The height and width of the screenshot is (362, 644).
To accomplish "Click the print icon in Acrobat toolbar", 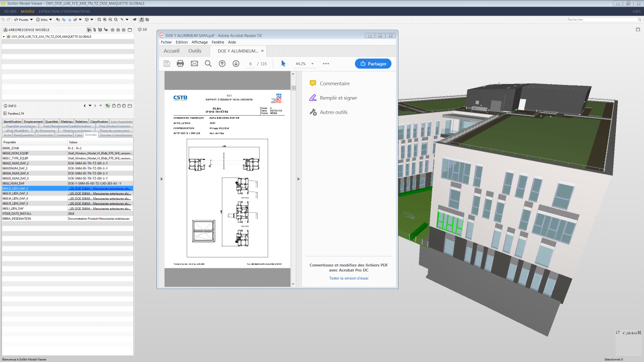I will 180,64.
